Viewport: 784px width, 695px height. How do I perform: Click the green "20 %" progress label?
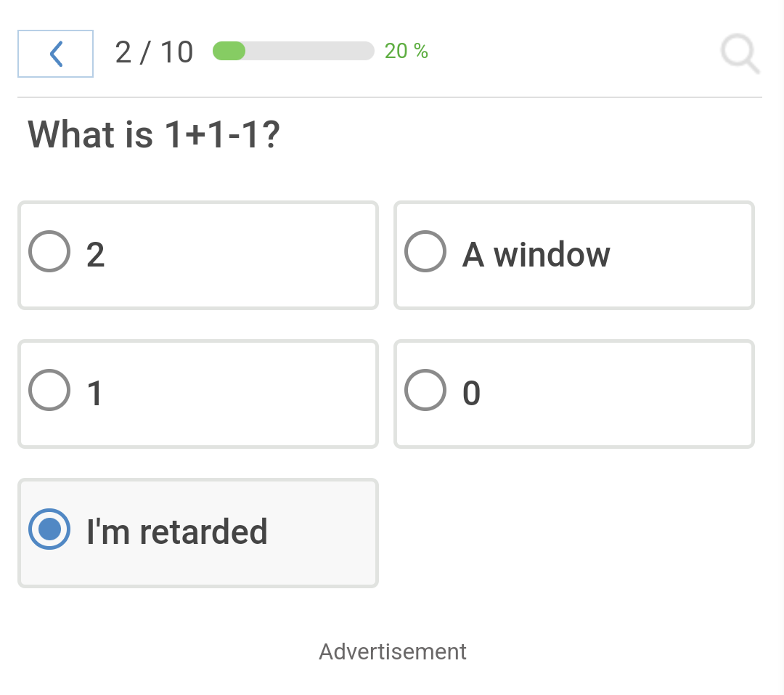pyautogui.click(x=406, y=51)
